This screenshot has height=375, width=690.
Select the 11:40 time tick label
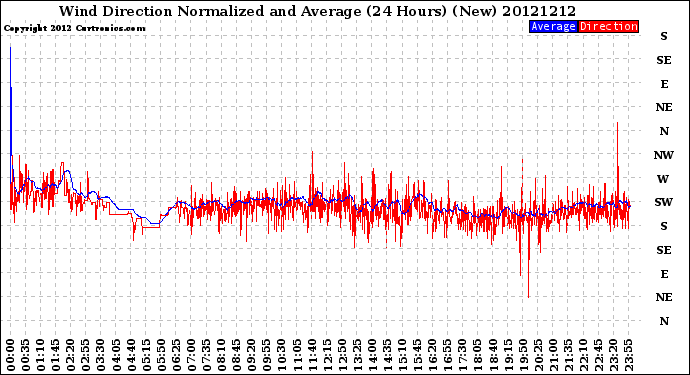pyautogui.click(x=312, y=355)
